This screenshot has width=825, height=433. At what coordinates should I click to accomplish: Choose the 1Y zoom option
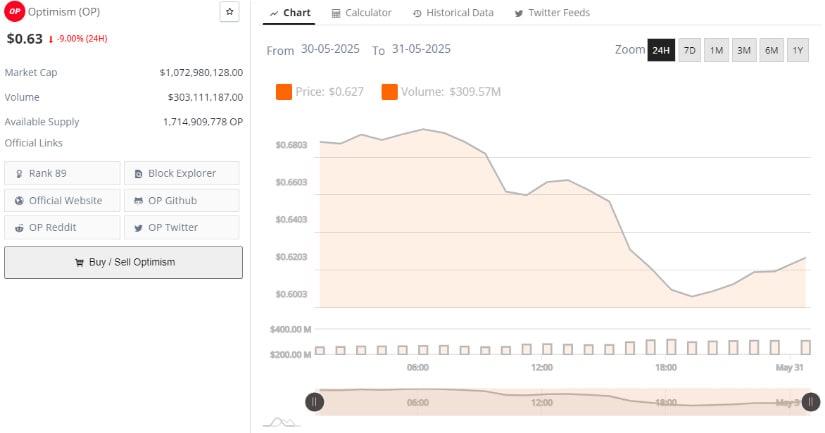pyautogui.click(x=798, y=50)
